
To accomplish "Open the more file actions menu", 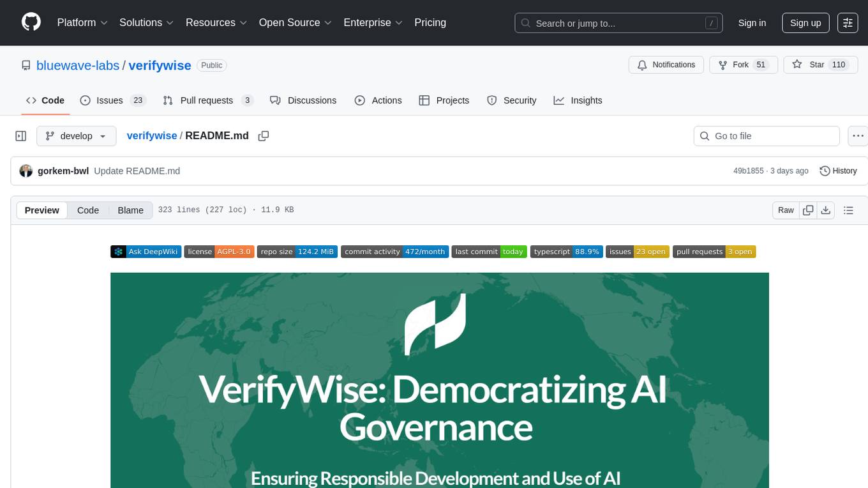I will point(858,136).
